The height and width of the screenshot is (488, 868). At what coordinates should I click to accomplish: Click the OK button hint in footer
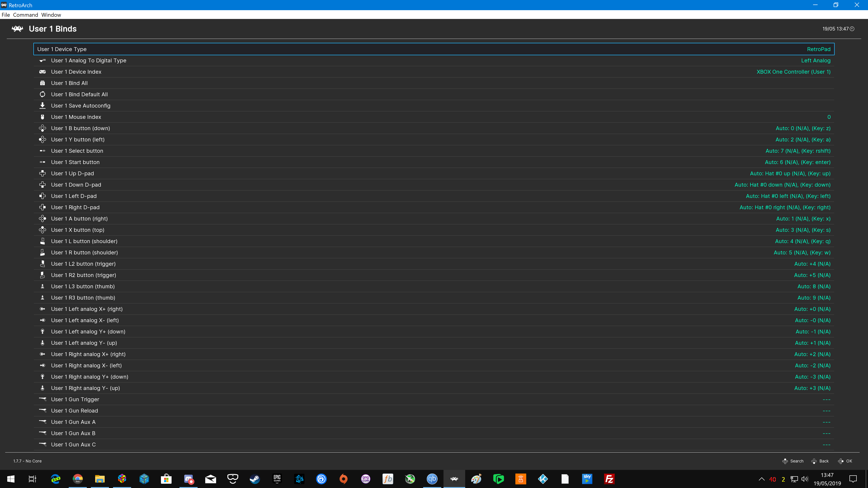[x=845, y=461]
